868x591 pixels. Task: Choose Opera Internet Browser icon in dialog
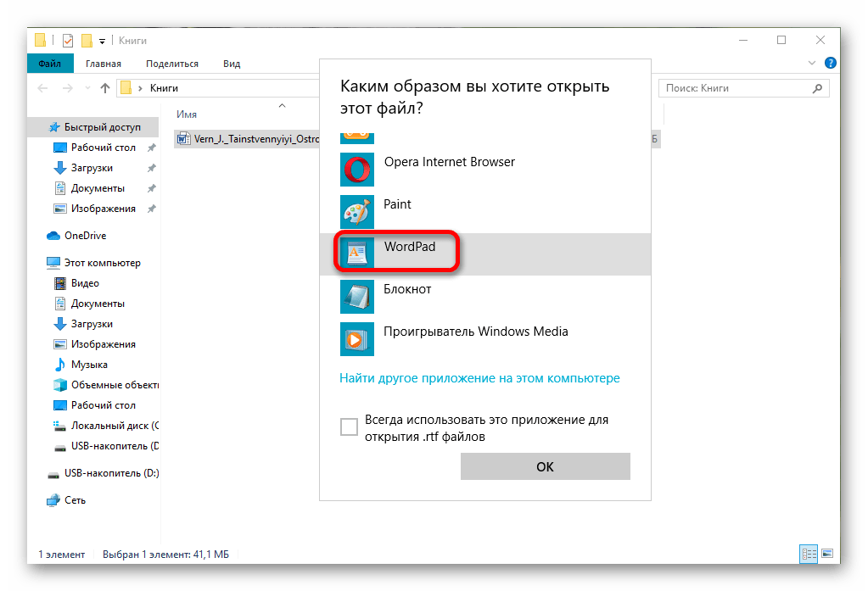[x=357, y=170]
